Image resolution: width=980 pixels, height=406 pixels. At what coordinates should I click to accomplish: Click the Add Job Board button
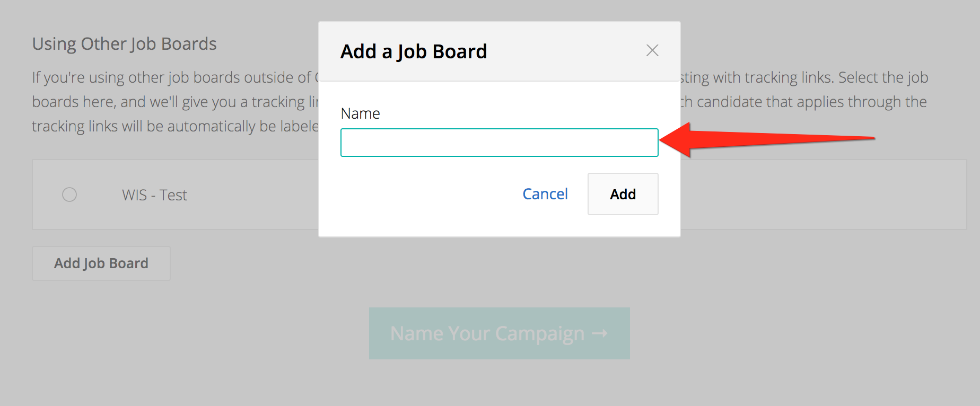[x=101, y=263]
